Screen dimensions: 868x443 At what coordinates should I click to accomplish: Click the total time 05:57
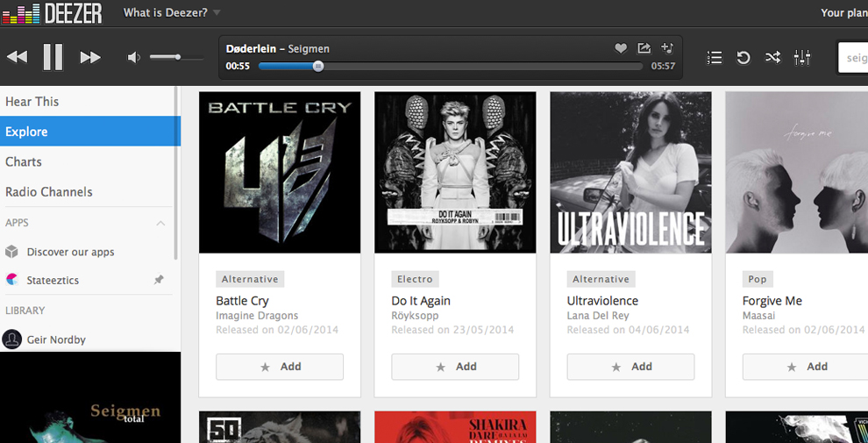663,67
